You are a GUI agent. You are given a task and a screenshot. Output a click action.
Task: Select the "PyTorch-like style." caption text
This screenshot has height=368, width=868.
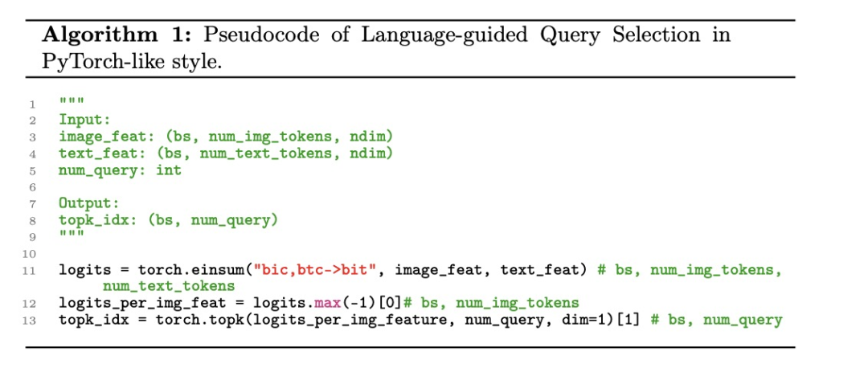pyautogui.click(x=132, y=60)
